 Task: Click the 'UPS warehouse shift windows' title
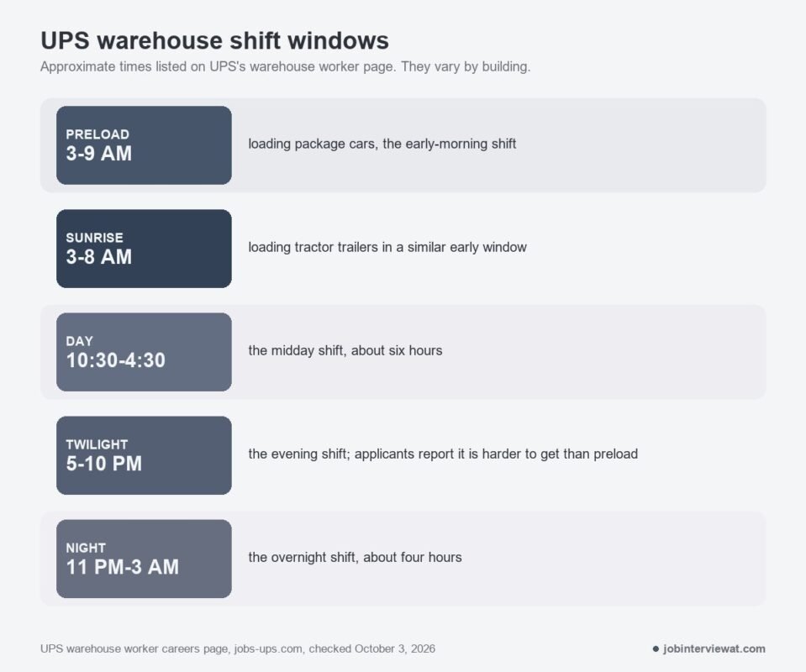point(214,40)
